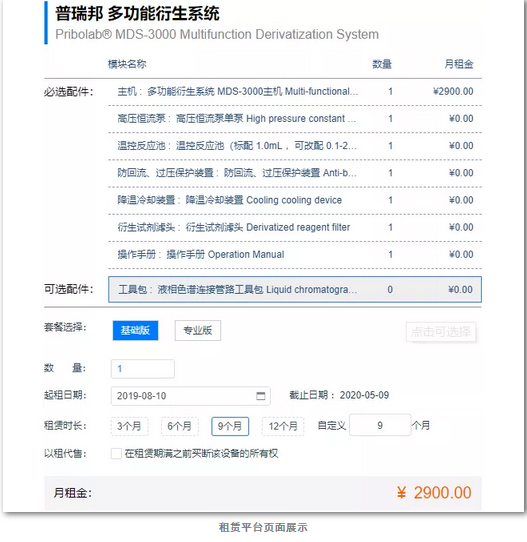Click the 温控反应池 module row
Screen dimensions: 527x542
(295, 146)
